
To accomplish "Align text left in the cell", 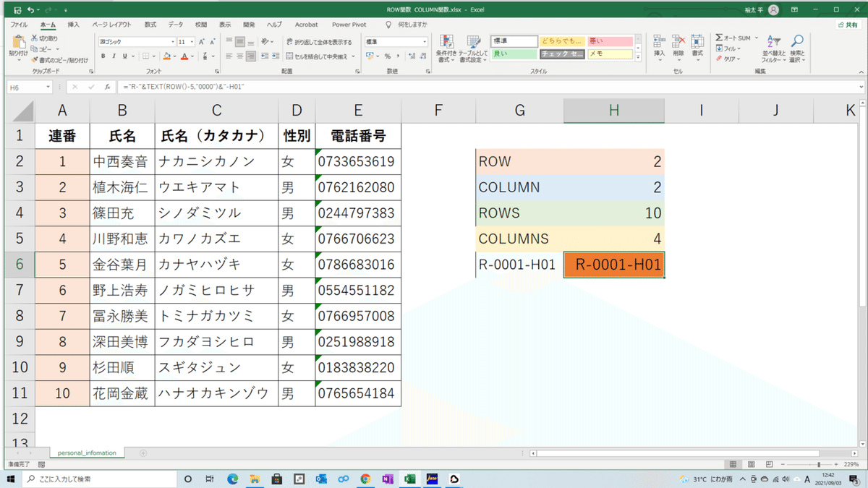I will [x=229, y=56].
